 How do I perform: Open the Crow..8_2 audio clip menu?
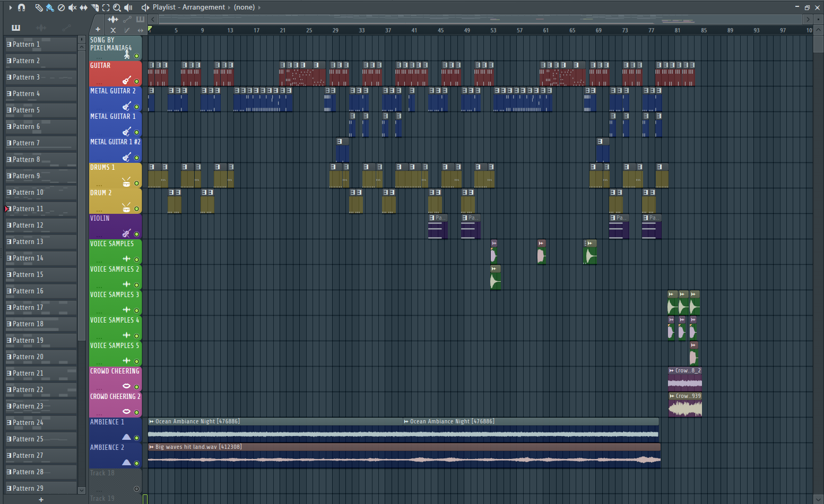pyautogui.click(x=671, y=371)
